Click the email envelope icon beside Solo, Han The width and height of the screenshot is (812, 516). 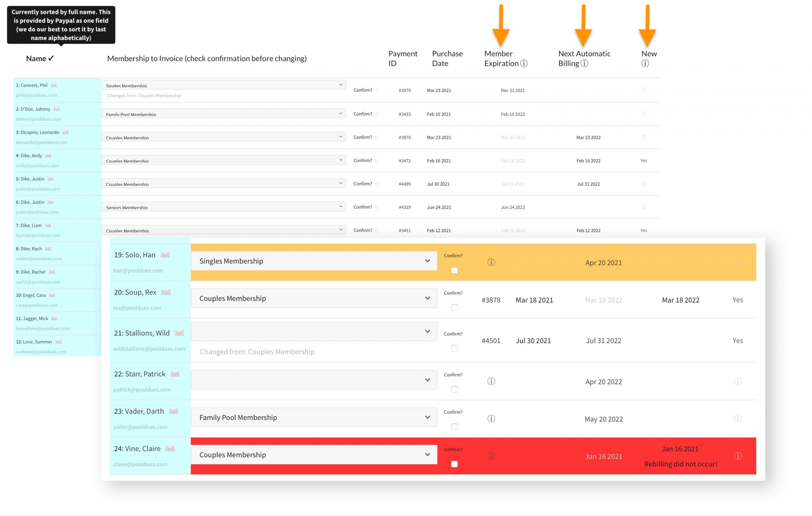pos(165,255)
